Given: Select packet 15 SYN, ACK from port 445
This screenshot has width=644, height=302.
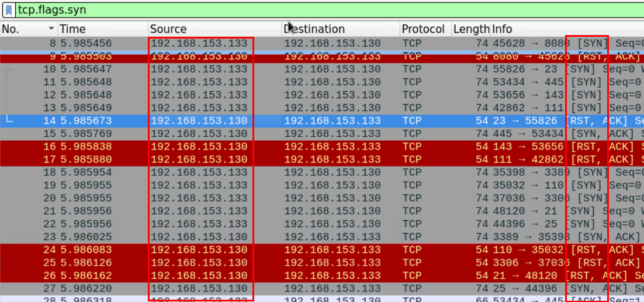Looking at the screenshot, I should [x=321, y=134].
